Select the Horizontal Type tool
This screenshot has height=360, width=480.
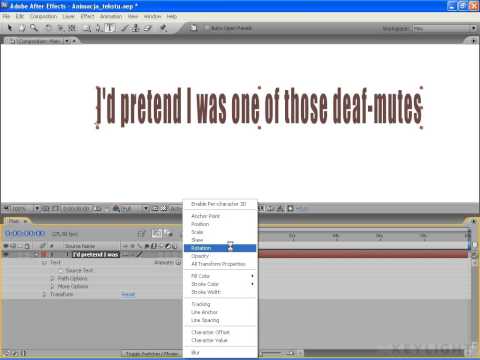(x=110, y=28)
